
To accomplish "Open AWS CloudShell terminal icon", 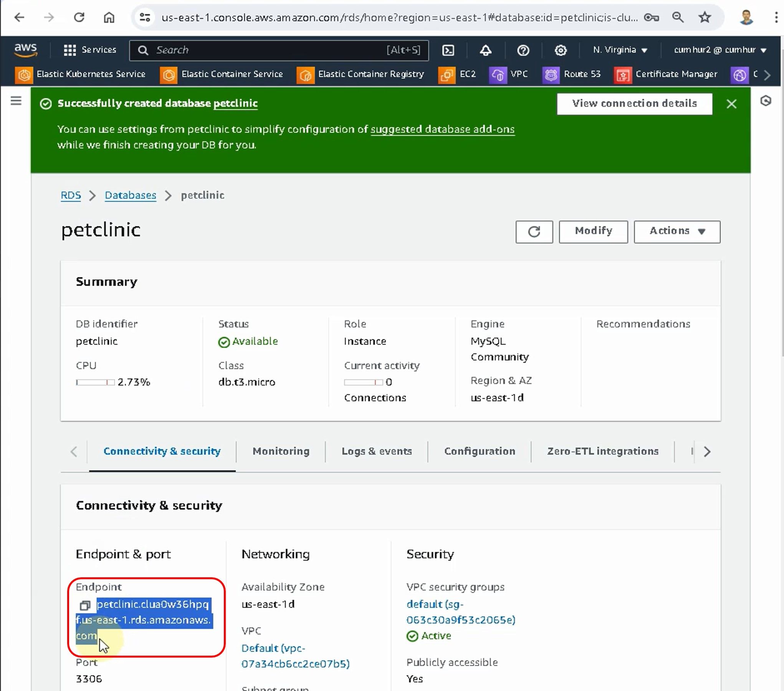I will click(448, 50).
